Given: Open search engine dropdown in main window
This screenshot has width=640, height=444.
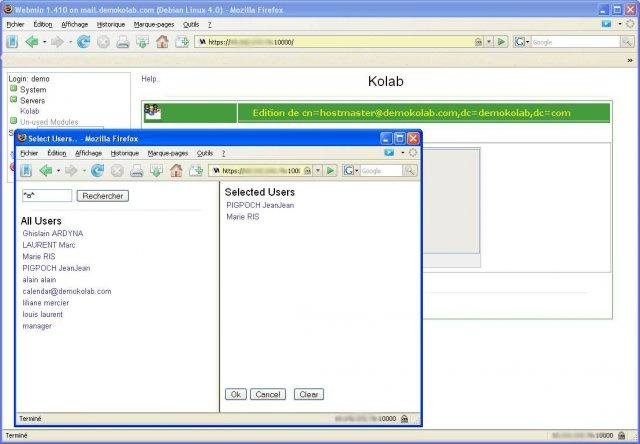Looking at the screenshot, I should [528, 42].
